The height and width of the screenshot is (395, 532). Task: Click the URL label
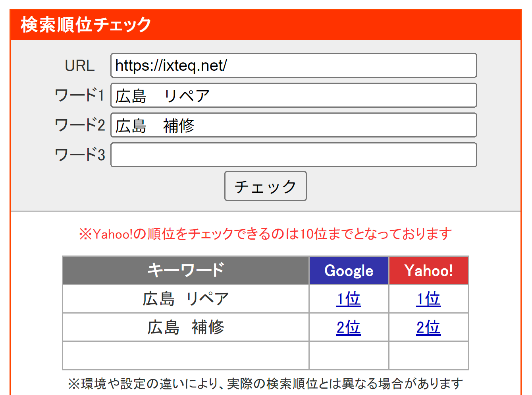pos(80,66)
